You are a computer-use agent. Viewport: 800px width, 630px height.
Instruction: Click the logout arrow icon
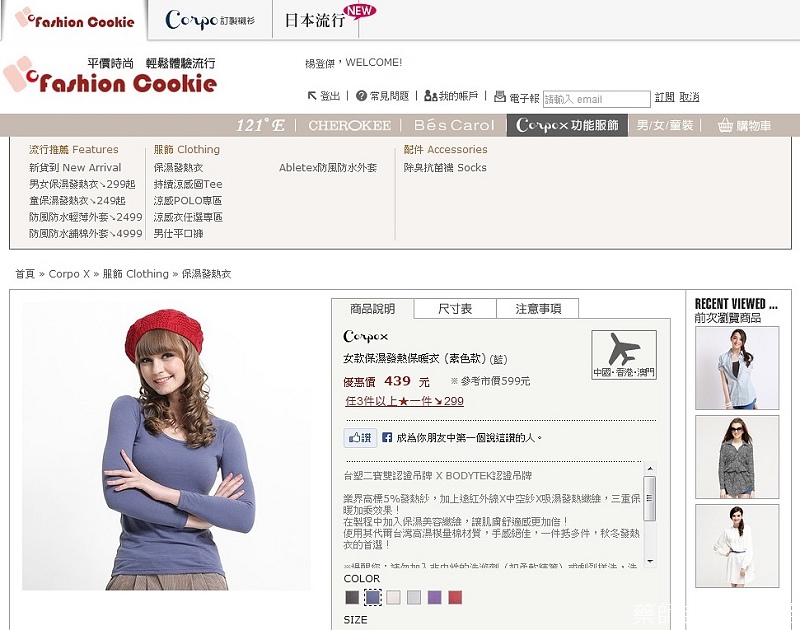[312, 95]
